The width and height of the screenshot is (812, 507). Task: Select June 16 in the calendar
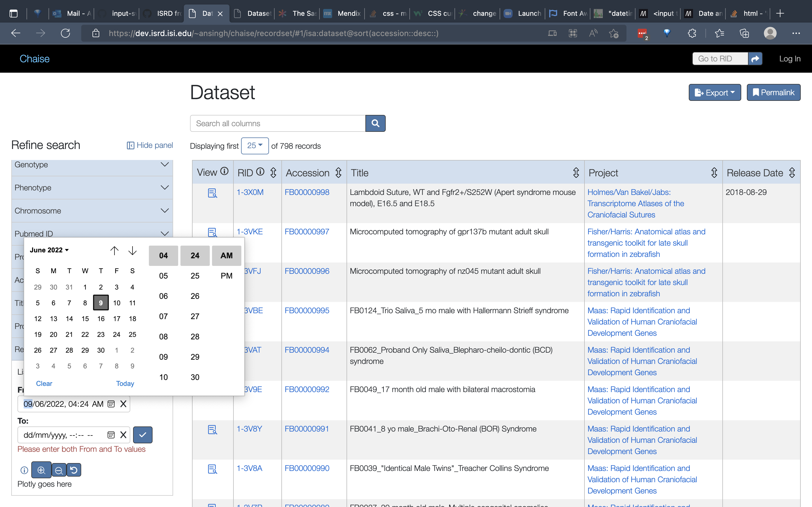[101, 319]
